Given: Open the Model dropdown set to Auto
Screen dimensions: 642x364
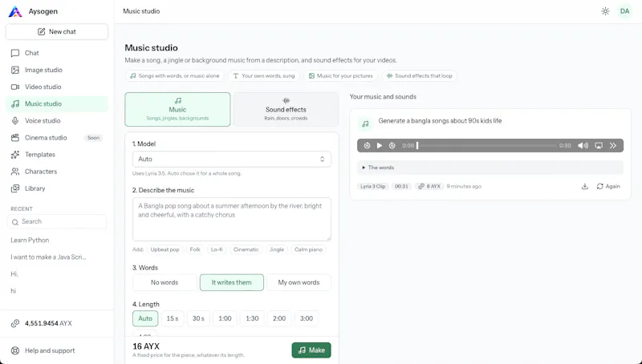Looking at the screenshot, I should [x=231, y=159].
